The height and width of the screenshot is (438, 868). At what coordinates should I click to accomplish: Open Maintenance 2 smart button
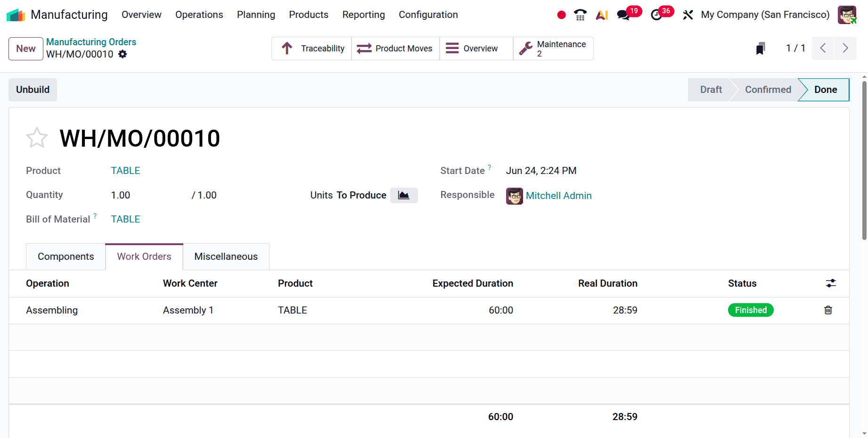click(x=553, y=49)
